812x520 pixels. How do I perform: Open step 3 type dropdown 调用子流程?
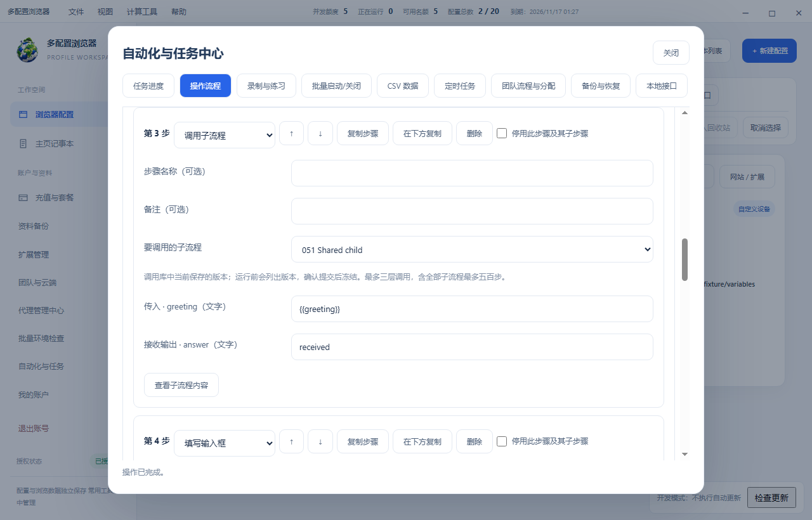tap(225, 135)
